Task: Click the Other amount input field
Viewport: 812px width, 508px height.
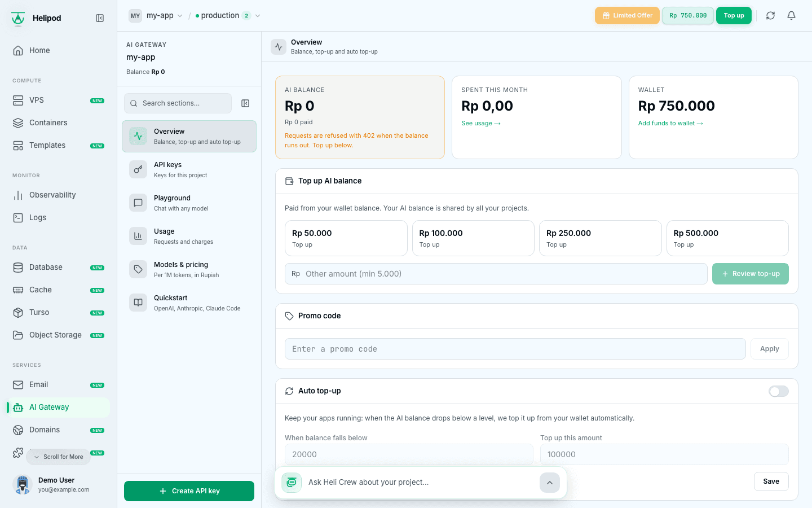Action: [496, 274]
